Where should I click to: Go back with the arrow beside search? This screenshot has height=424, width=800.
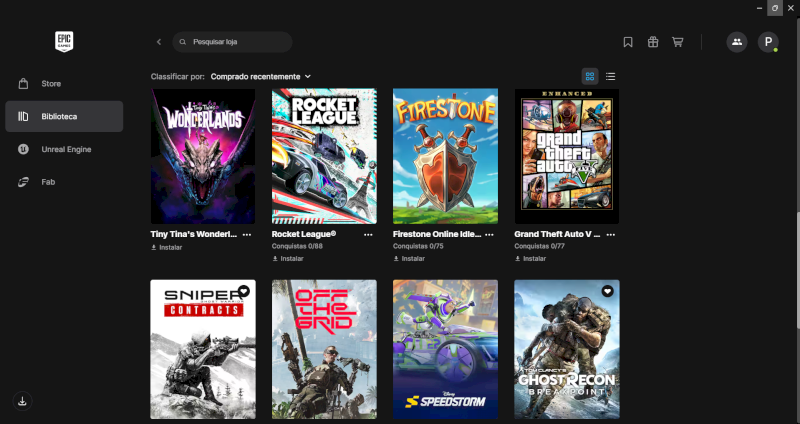[159, 42]
